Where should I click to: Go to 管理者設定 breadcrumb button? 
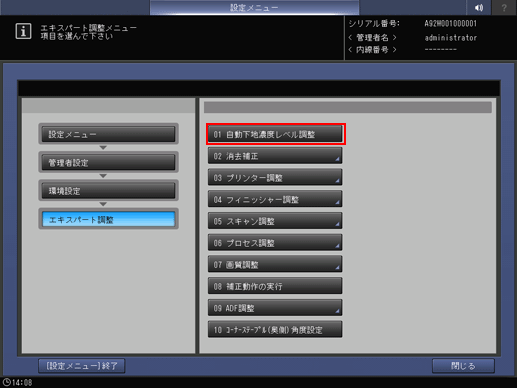point(108,162)
